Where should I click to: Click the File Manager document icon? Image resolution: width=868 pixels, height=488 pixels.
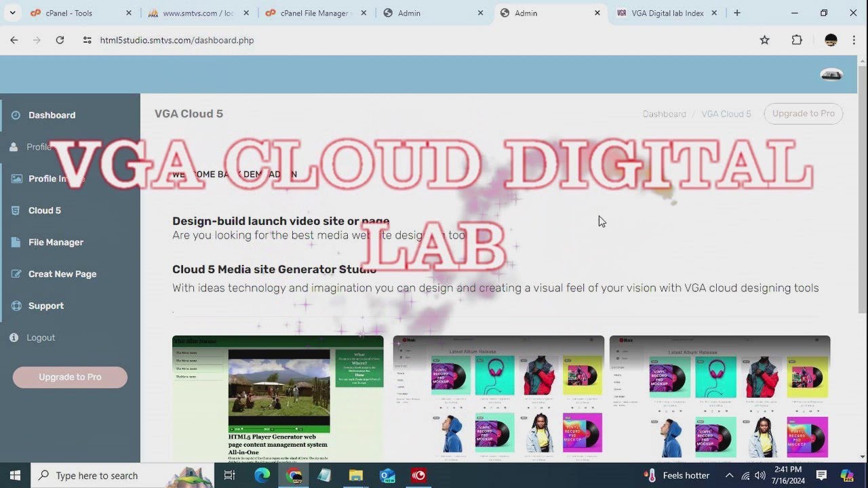[x=16, y=243]
